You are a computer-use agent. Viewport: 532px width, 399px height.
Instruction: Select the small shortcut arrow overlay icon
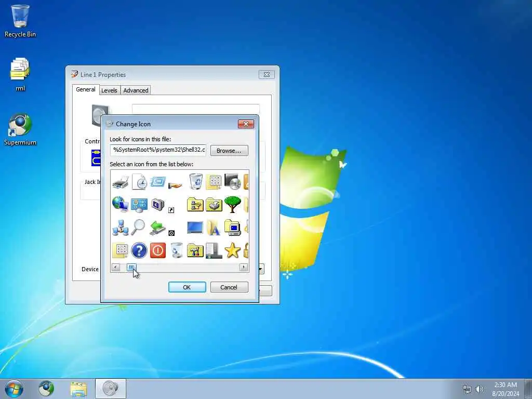coord(171,210)
